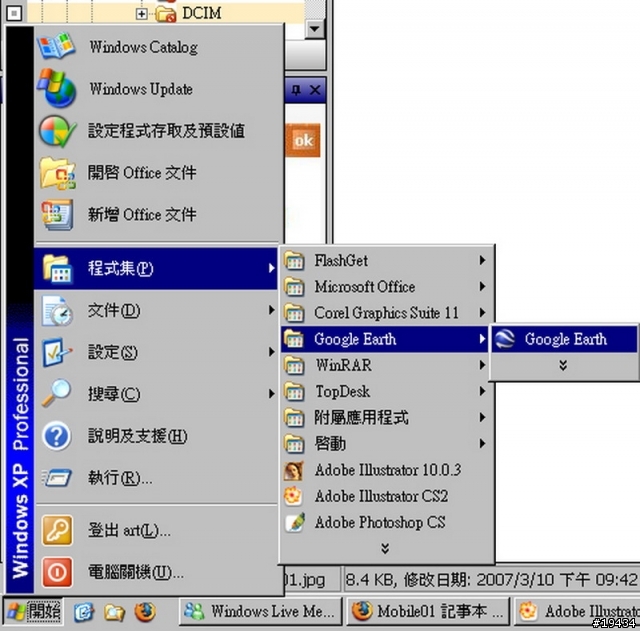
Task: Click the orange ok button
Action: click(303, 140)
